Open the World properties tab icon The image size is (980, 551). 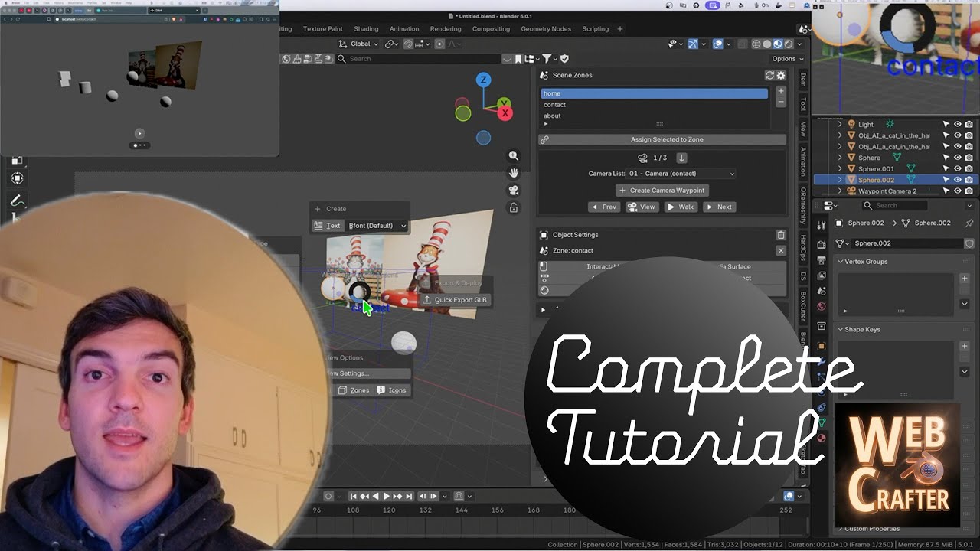pos(822,307)
